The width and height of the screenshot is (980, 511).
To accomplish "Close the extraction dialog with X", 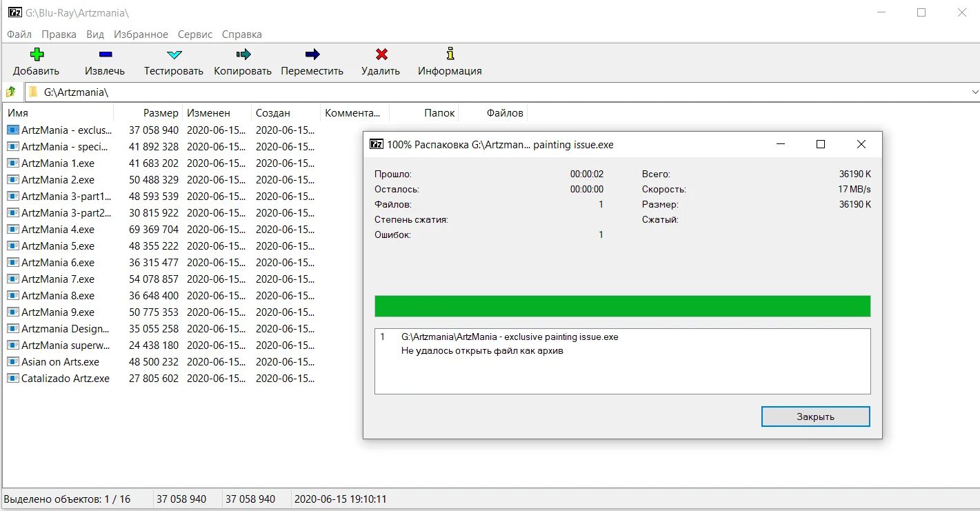I will click(x=861, y=144).
